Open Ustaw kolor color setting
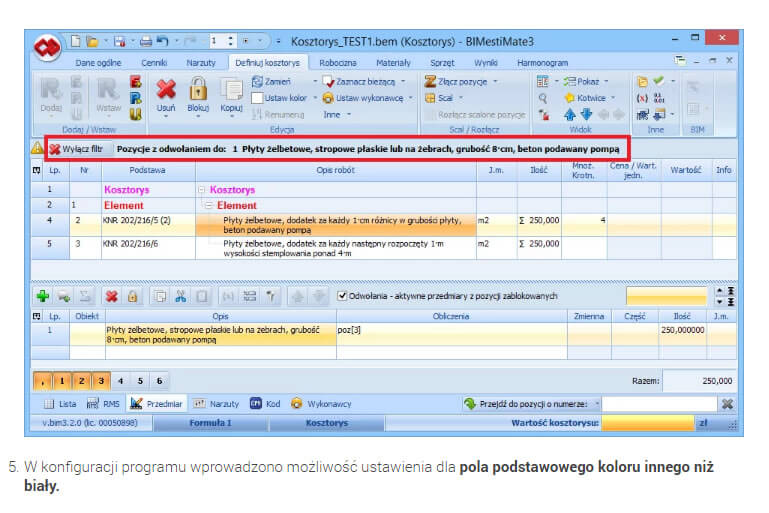The image size is (769, 513). coord(279,98)
